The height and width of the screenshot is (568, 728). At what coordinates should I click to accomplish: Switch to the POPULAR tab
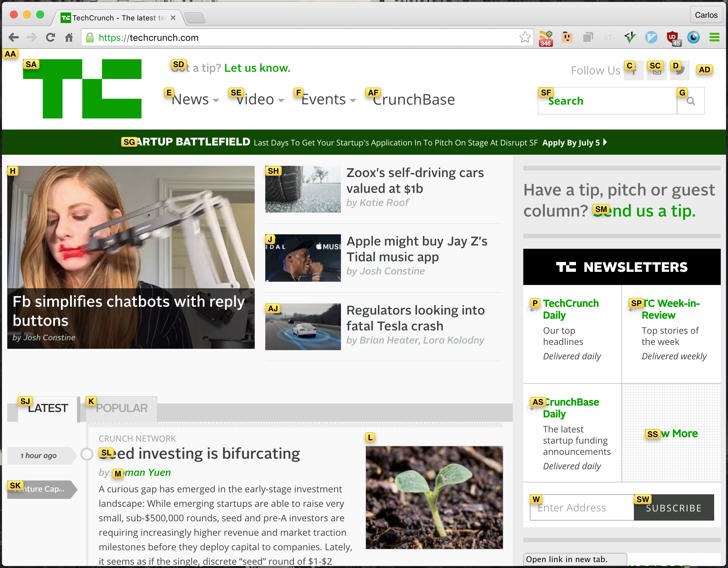[122, 408]
